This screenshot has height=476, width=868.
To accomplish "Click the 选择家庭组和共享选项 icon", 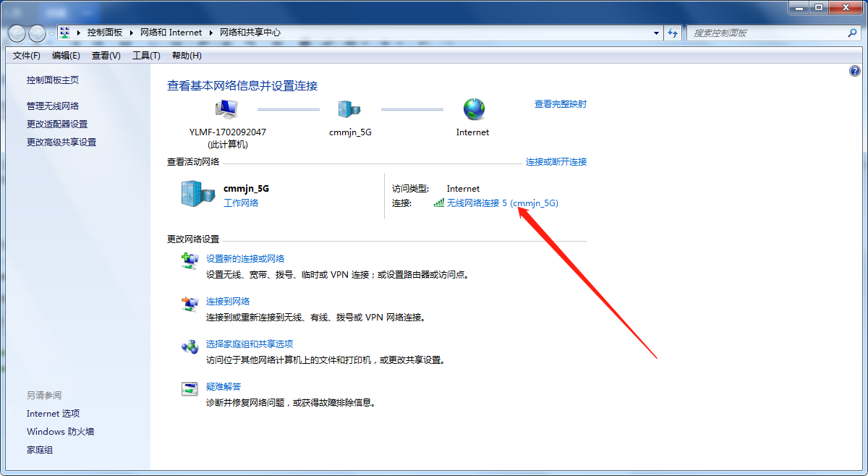I will [x=190, y=347].
